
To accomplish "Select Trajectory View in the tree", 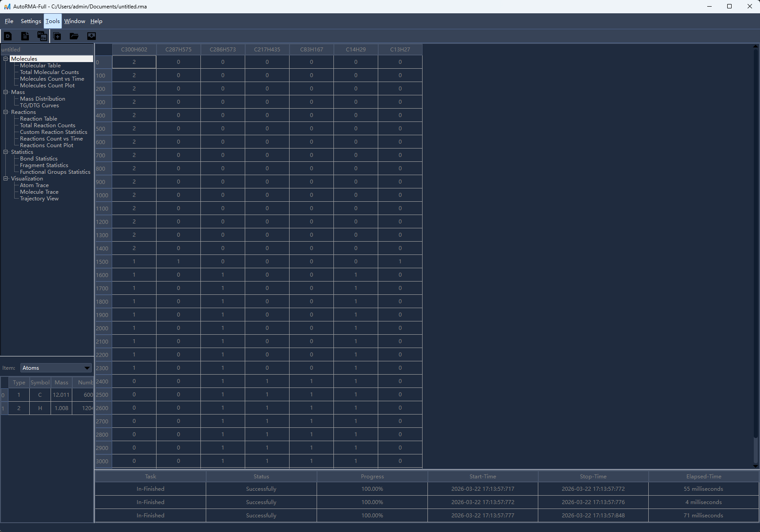I will [39, 199].
